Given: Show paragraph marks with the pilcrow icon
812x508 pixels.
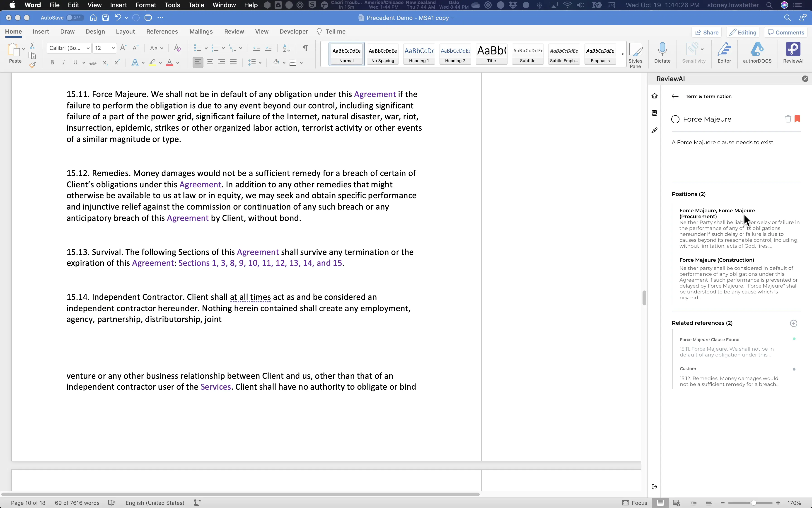Looking at the screenshot, I should click(x=305, y=48).
